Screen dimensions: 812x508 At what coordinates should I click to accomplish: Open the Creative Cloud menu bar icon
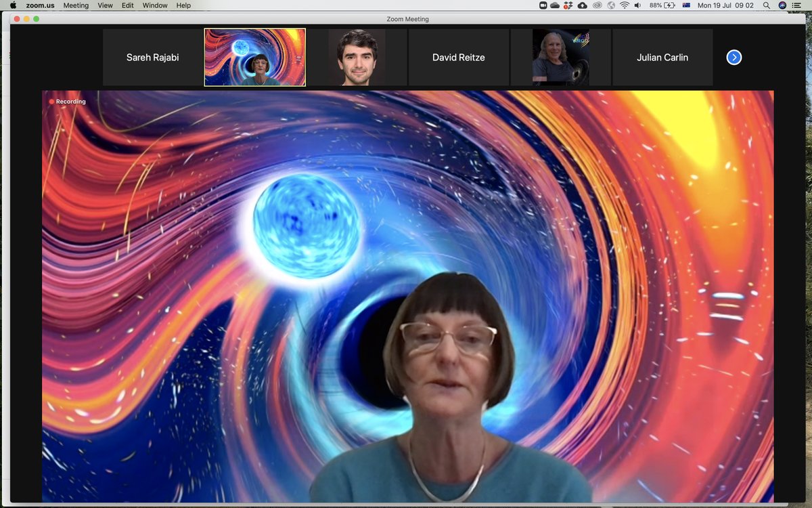[x=597, y=5]
